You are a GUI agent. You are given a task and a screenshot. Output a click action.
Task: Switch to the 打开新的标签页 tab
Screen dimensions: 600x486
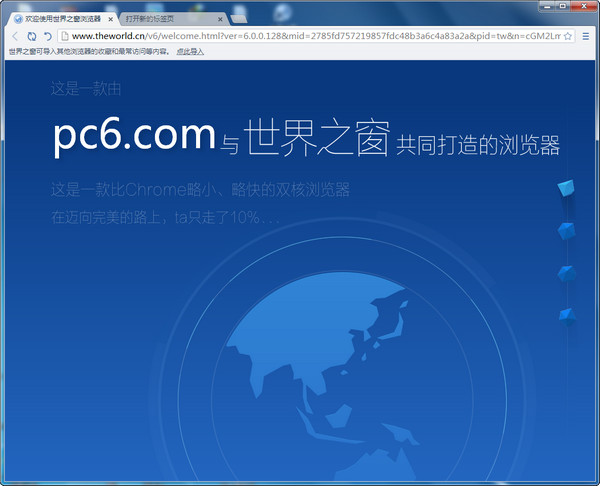pos(174,19)
